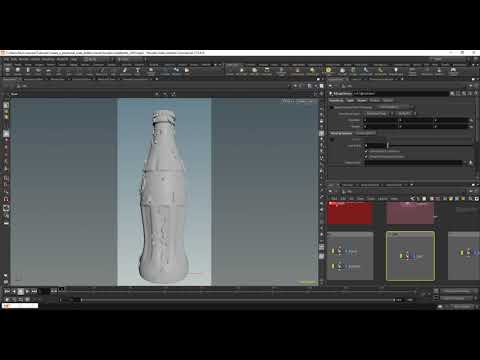
Task: Select the Sphere shelf tool
Action: [18, 71]
